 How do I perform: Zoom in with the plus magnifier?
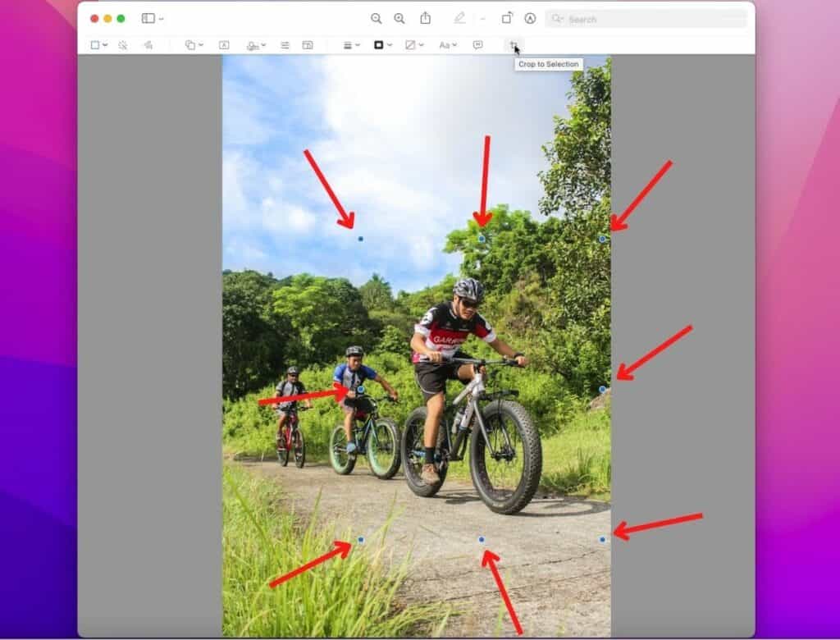(399, 19)
